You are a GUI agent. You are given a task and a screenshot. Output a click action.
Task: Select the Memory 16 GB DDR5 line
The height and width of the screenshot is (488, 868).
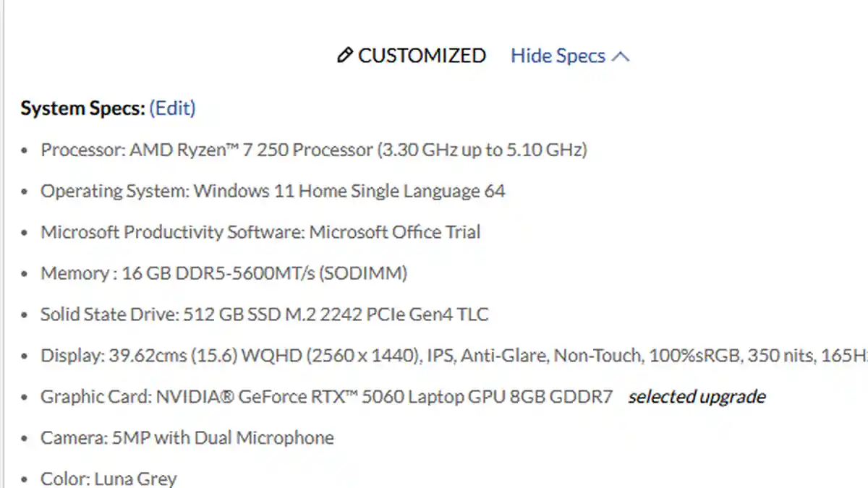click(224, 274)
